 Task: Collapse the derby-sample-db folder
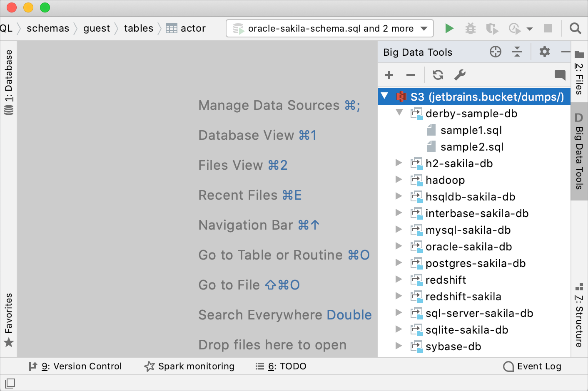click(x=399, y=113)
